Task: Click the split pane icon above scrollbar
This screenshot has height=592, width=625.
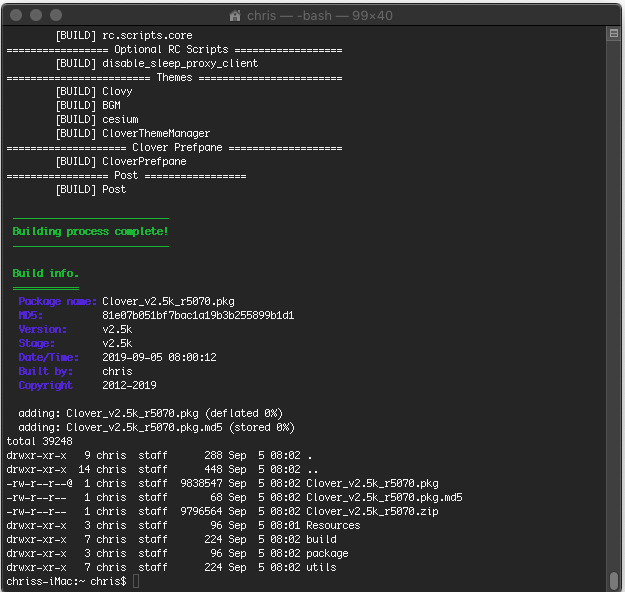Action: pos(614,33)
